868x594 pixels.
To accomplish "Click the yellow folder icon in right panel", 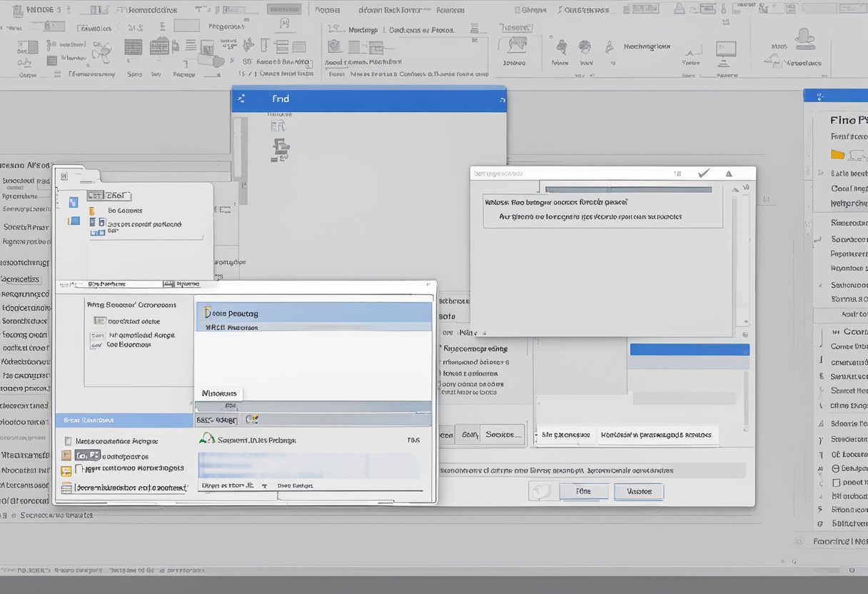I will 838,154.
